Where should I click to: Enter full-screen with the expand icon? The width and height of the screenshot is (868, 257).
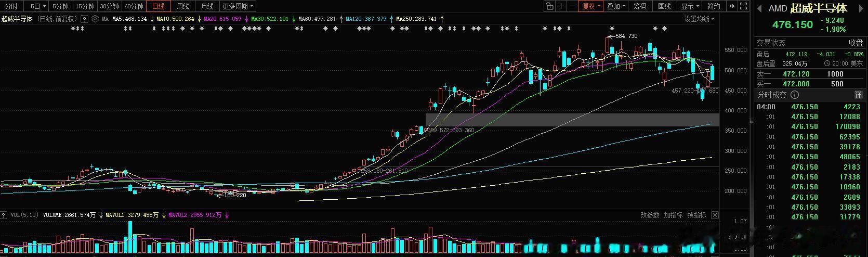pos(744,6)
